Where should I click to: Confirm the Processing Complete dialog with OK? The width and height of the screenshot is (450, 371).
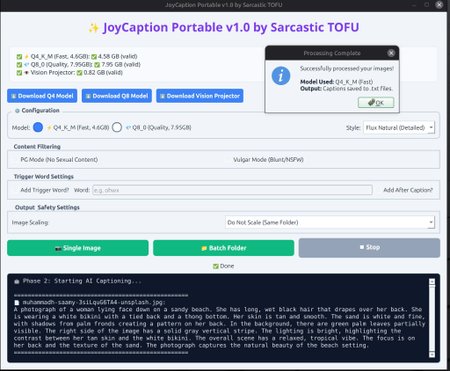[x=376, y=103]
